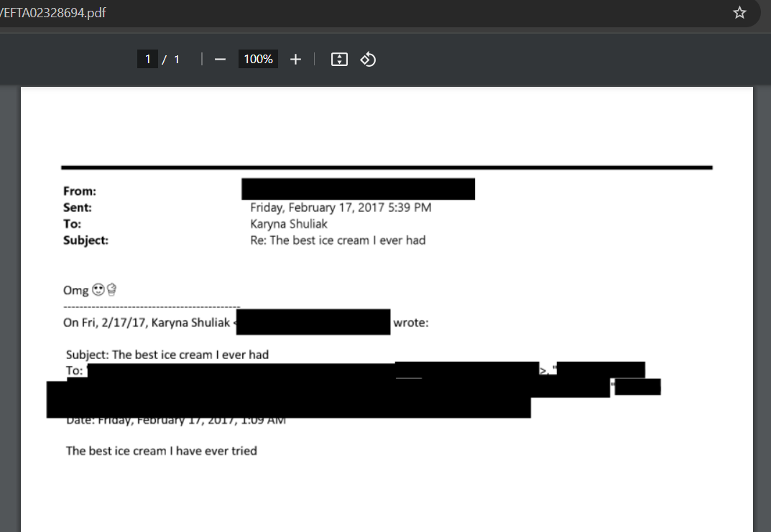Click the 100% zoom level field
This screenshot has width=771, height=532.
pyautogui.click(x=258, y=60)
